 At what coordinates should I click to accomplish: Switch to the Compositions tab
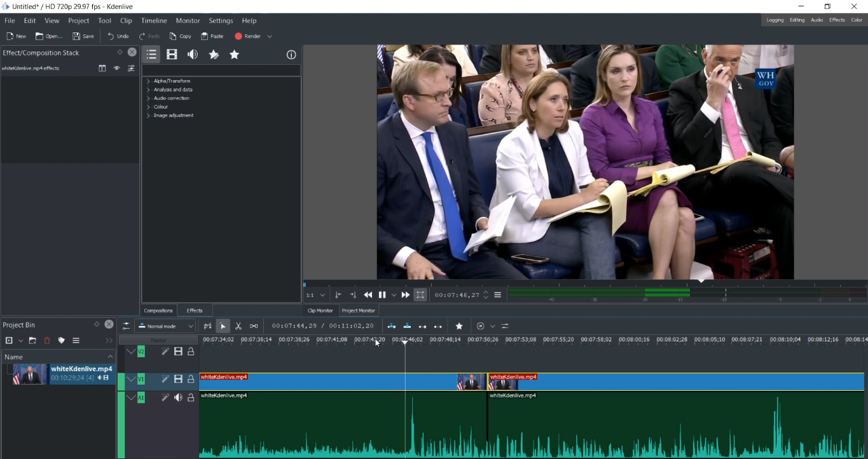158,310
